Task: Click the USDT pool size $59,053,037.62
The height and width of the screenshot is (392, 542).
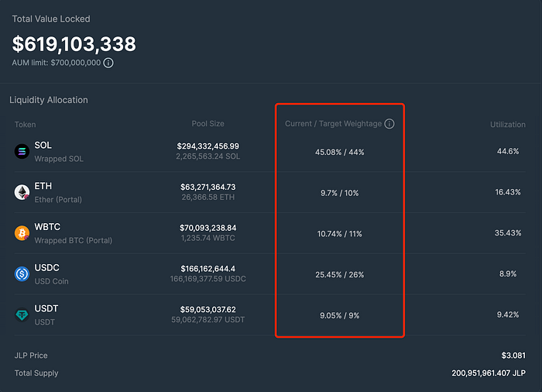Action: click(207, 309)
